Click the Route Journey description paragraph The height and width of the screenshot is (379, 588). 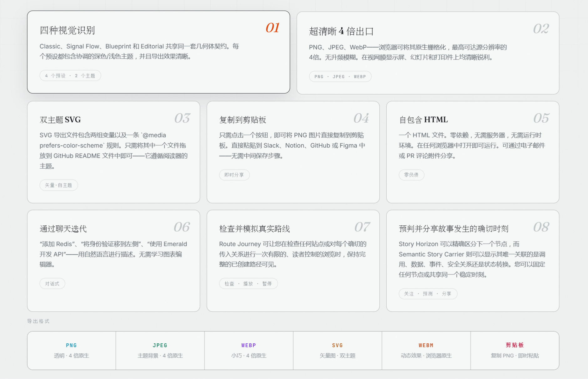293,254
